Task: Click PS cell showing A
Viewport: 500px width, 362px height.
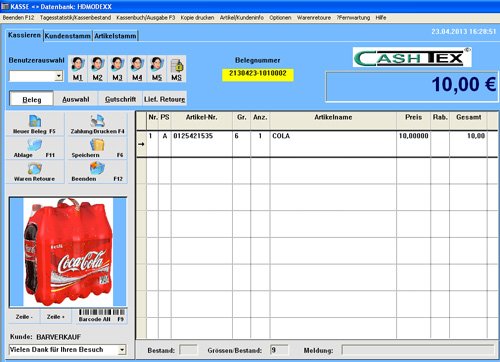Action: click(165, 144)
